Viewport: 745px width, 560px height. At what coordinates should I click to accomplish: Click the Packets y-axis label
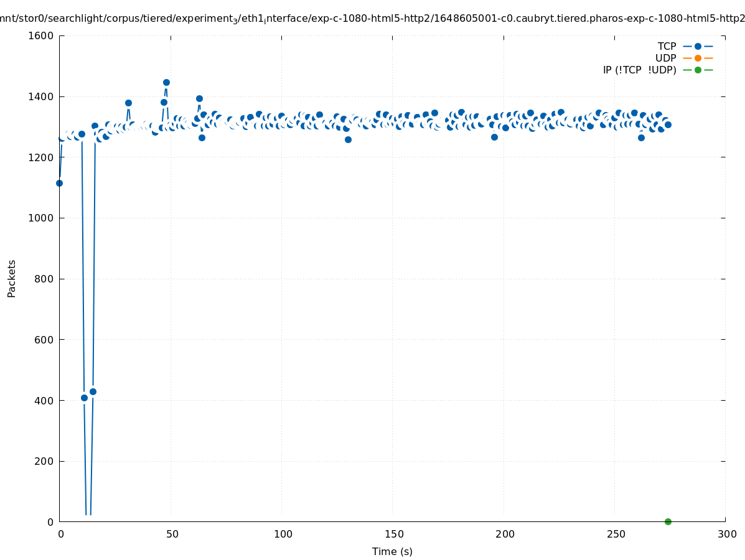pos(12,278)
